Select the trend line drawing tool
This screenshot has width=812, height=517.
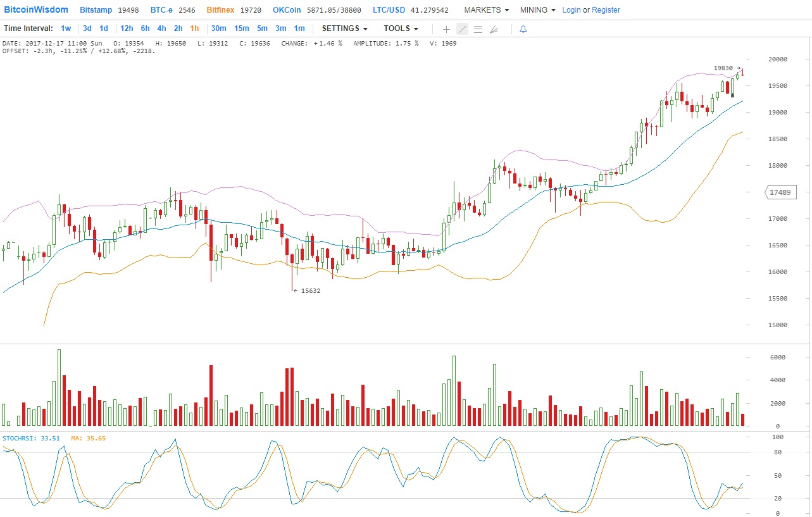(x=462, y=29)
